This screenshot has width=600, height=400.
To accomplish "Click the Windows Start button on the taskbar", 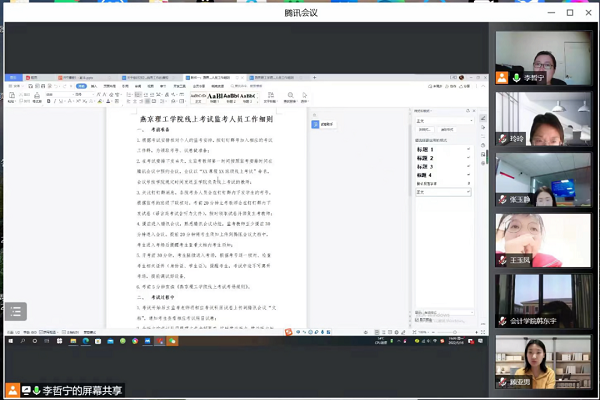I will (10, 341).
